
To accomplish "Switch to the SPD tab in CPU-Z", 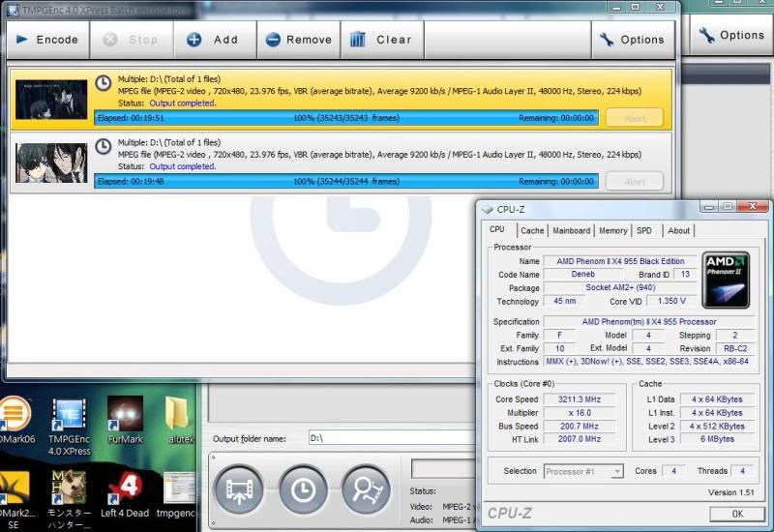I will pos(644,230).
